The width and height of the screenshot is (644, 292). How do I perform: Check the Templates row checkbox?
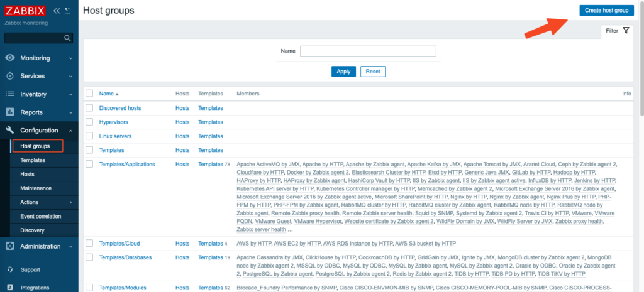pyautogui.click(x=89, y=149)
